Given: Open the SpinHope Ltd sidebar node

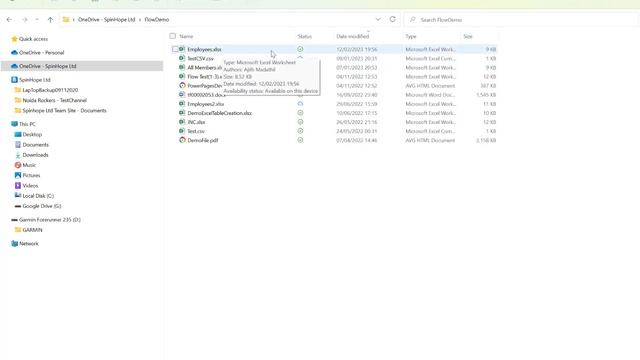Looking at the screenshot, I should pos(35,80).
